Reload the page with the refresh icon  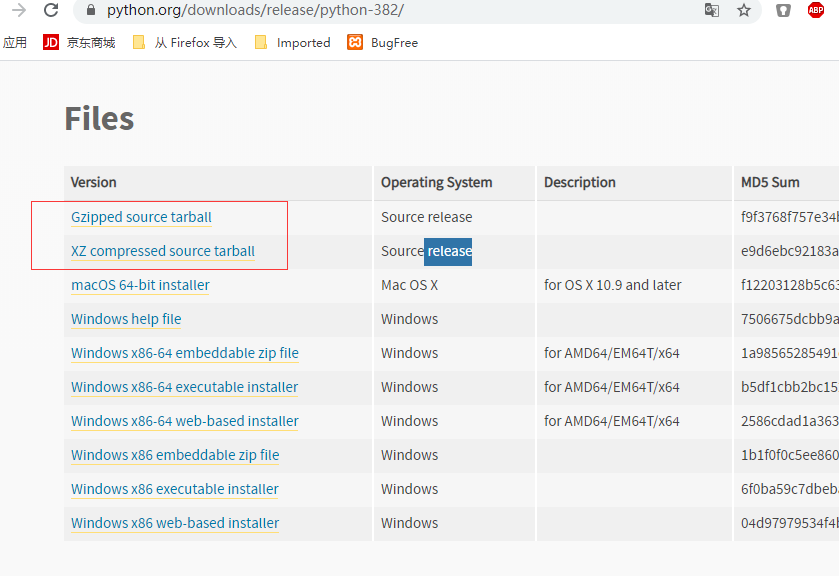pos(52,10)
